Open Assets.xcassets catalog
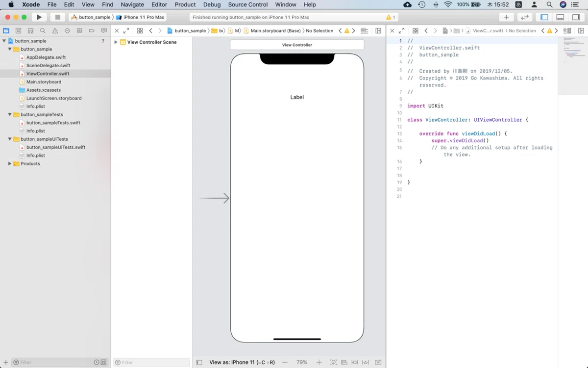The image size is (588, 368). 44,90
